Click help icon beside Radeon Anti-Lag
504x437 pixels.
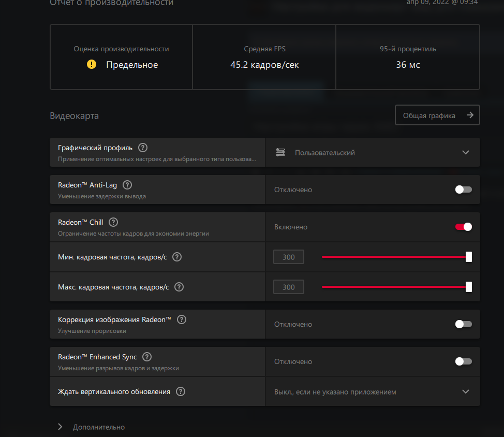point(127,185)
